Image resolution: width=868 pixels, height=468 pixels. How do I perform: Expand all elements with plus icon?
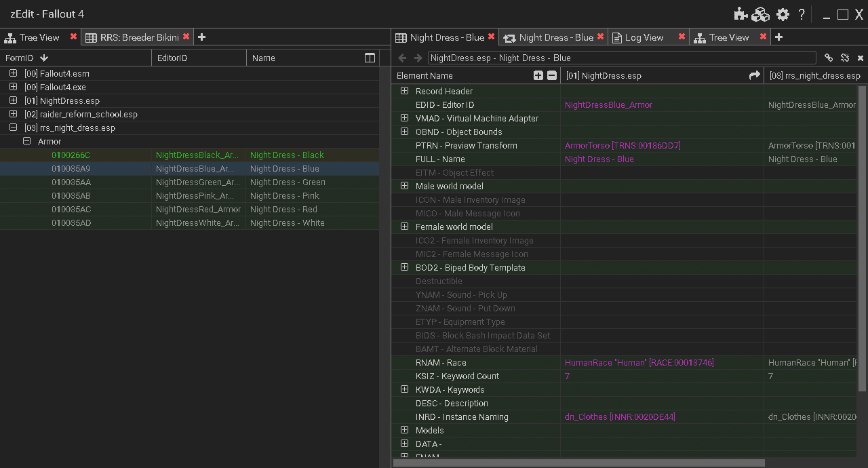[538, 75]
